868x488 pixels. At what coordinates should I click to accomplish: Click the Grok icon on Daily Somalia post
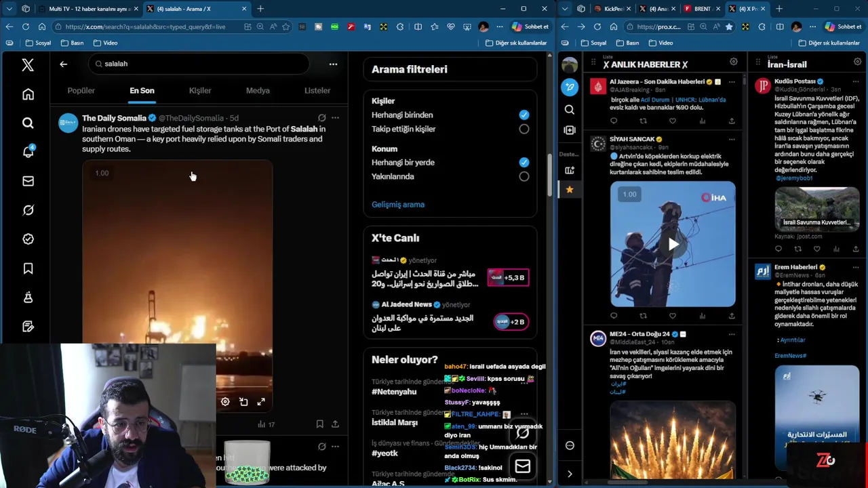point(322,118)
